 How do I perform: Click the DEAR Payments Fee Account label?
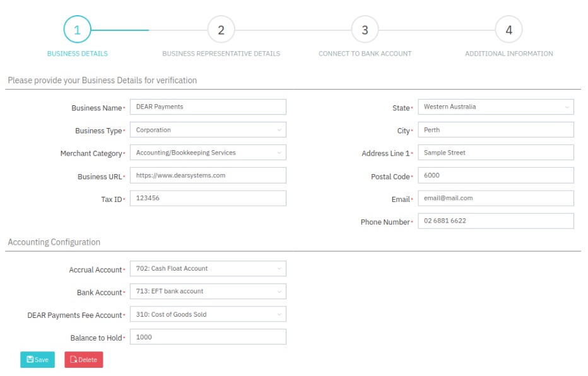74,315
